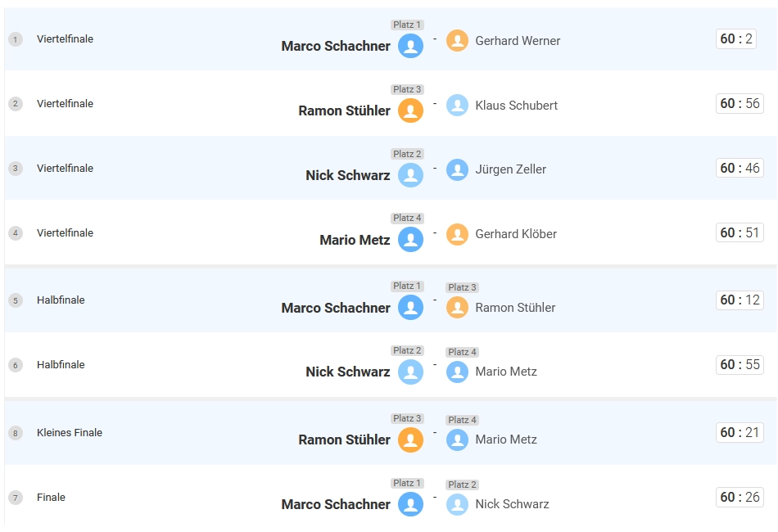Viewport: 778px width, 532px height.
Task: Click Marco Schachner's avatar in Viertelfinale 1
Action: (x=410, y=46)
